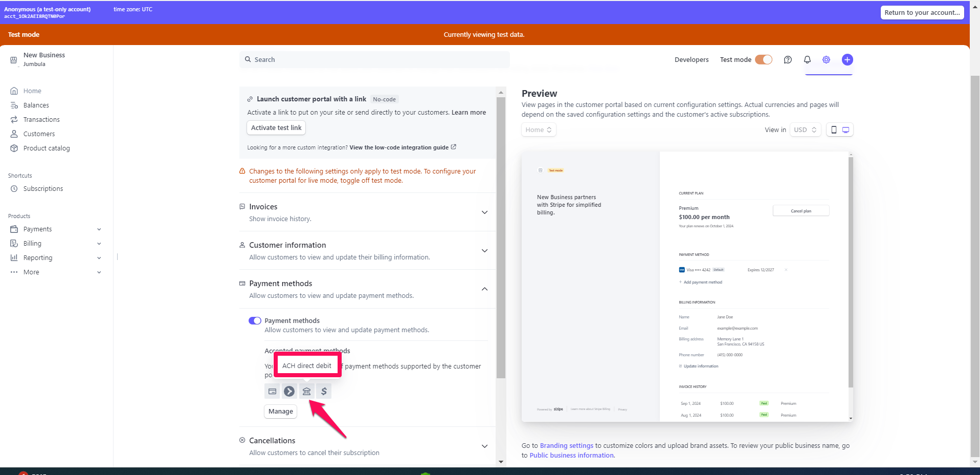Click Cancel plan in the preview
This screenshot has width=980, height=475.
(x=801, y=211)
